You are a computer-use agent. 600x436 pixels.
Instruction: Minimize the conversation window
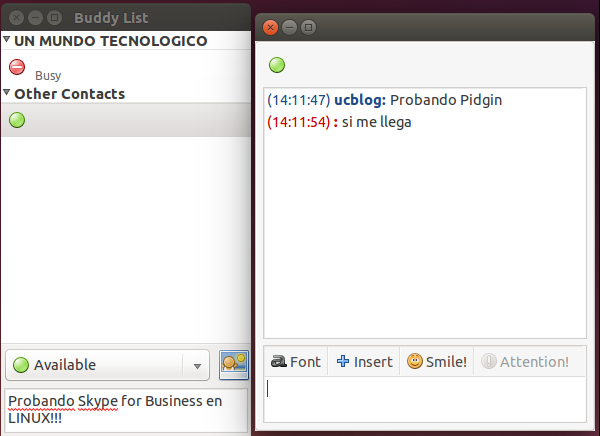[x=289, y=27]
